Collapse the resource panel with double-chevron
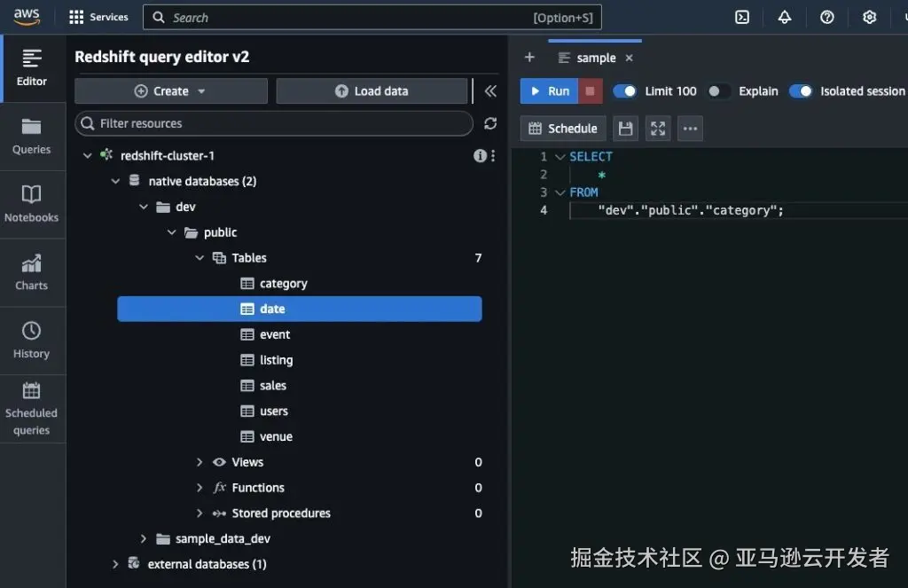 coord(489,91)
